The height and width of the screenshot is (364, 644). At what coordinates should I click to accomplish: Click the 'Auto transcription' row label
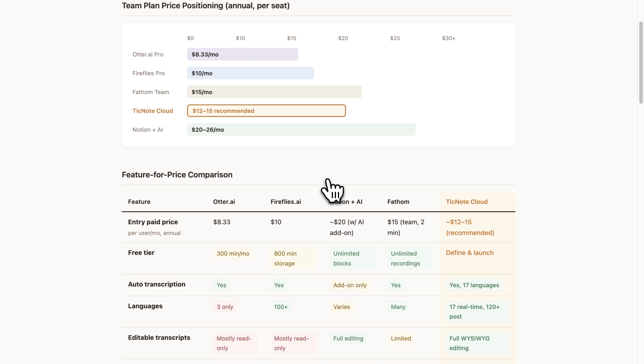[x=157, y=284]
